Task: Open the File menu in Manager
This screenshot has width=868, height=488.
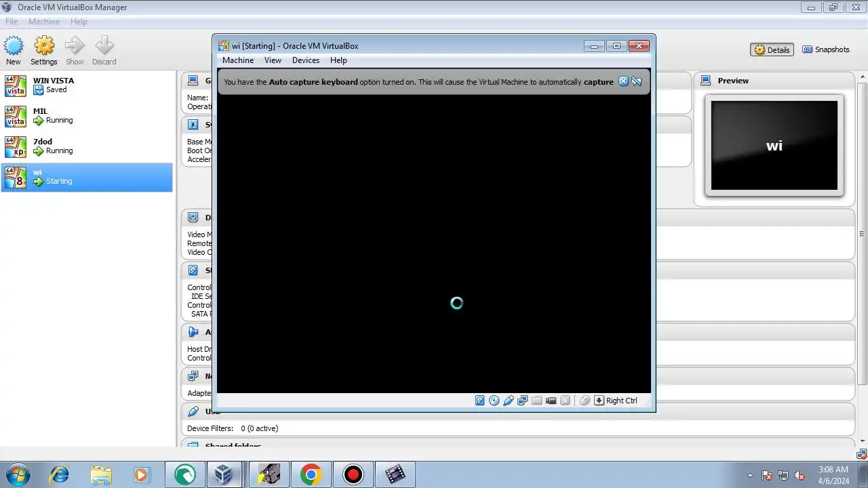Action: coord(12,22)
